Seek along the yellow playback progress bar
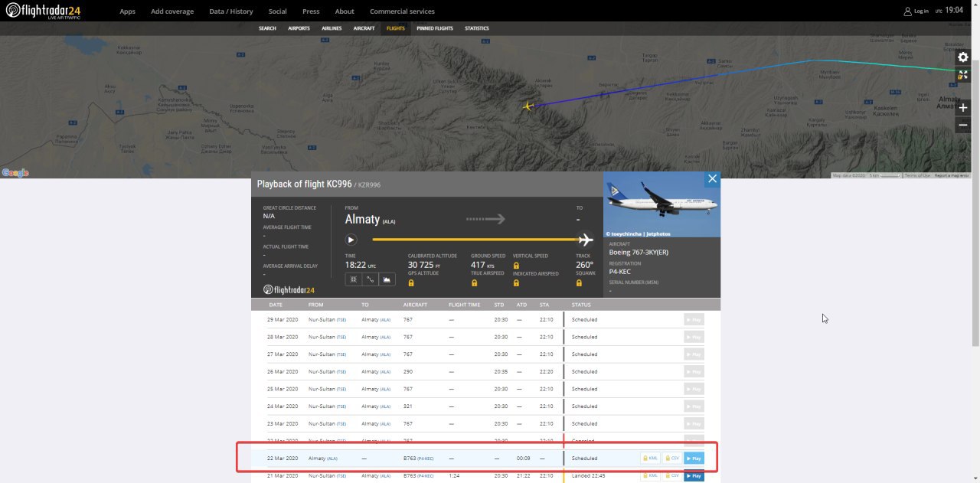Image resolution: width=980 pixels, height=483 pixels. pos(475,240)
